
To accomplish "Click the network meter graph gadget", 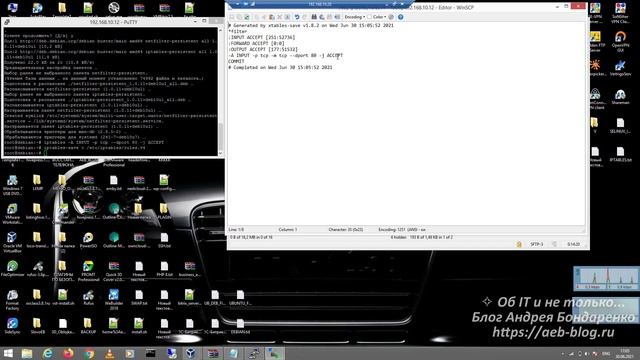I will [x=606, y=278].
